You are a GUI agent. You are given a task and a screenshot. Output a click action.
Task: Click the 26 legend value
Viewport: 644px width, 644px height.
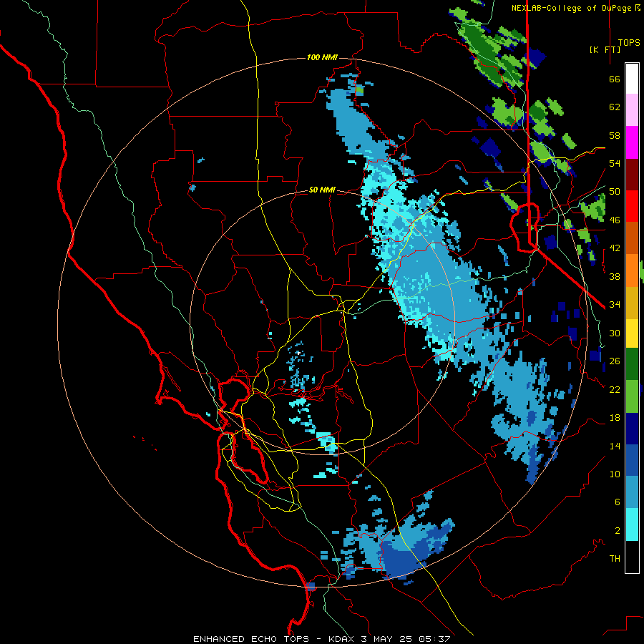tap(615, 361)
